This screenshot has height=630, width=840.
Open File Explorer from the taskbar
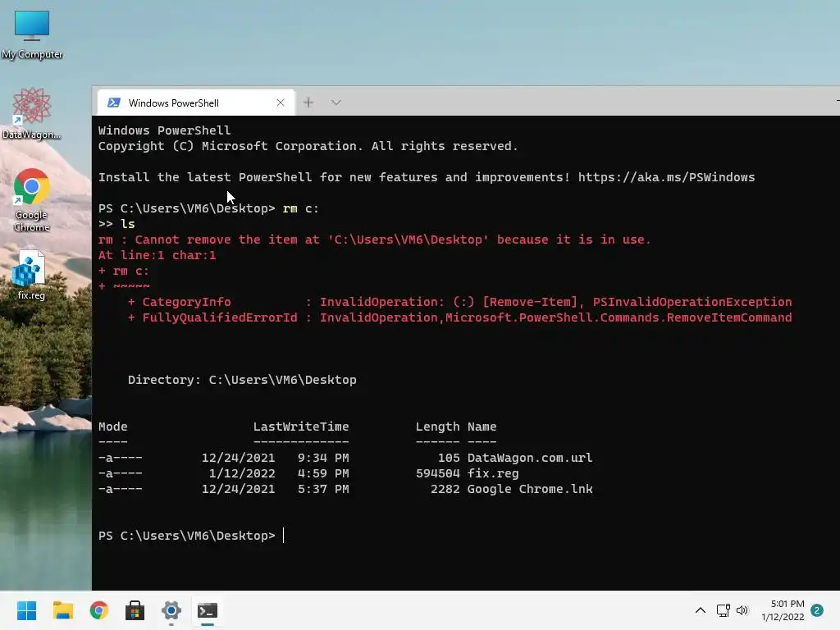(62, 610)
